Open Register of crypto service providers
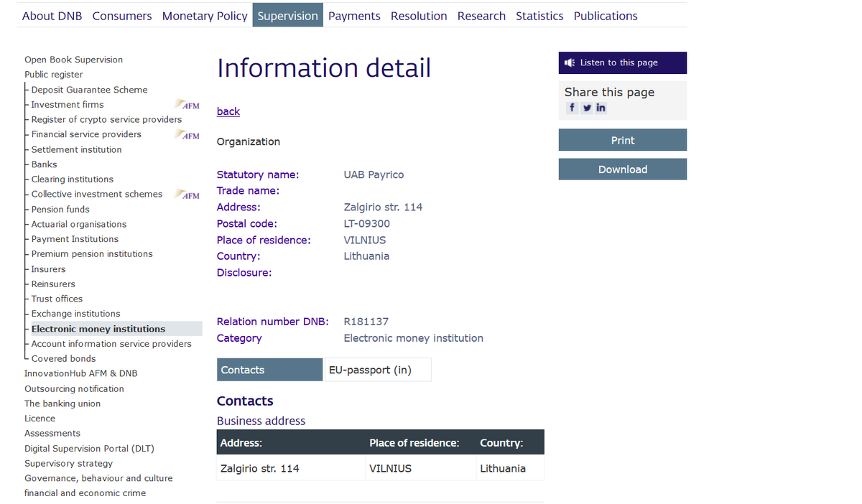862x504 pixels. tap(106, 120)
